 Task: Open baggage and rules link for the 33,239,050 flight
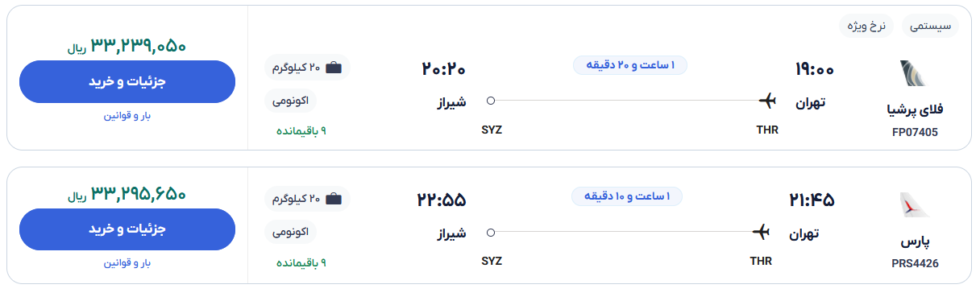[127, 115]
